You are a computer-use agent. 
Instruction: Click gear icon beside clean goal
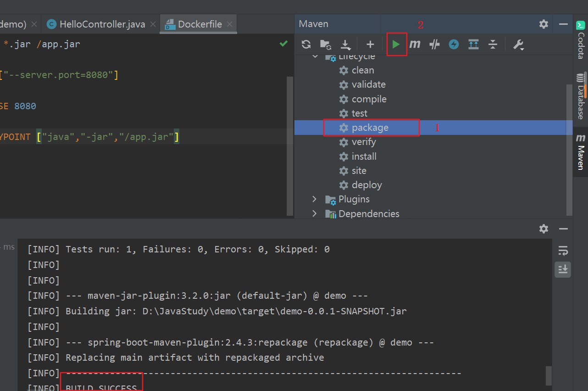pos(344,70)
